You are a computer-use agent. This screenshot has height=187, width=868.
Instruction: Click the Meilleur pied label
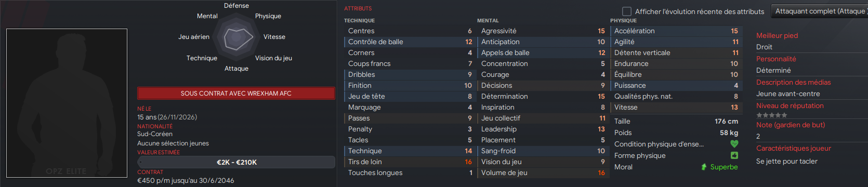click(x=777, y=35)
